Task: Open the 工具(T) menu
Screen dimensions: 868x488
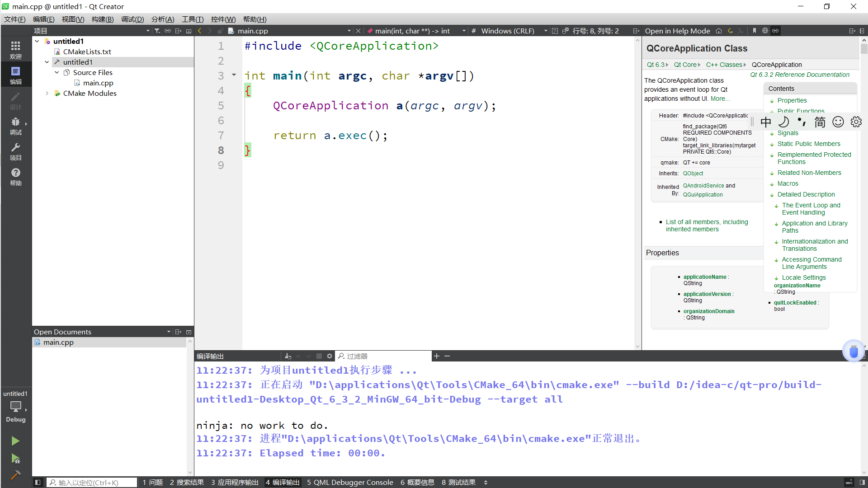Action: (193, 19)
